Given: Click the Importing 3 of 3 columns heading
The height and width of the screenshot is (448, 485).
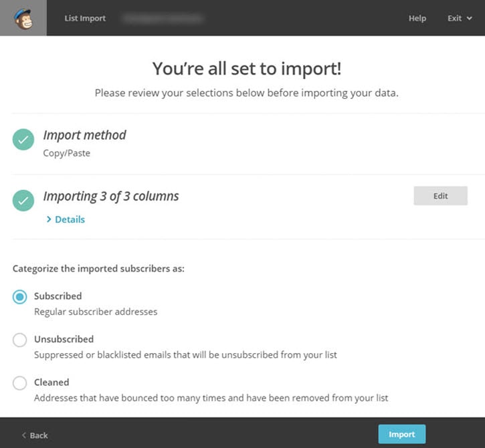Looking at the screenshot, I should click(x=111, y=196).
